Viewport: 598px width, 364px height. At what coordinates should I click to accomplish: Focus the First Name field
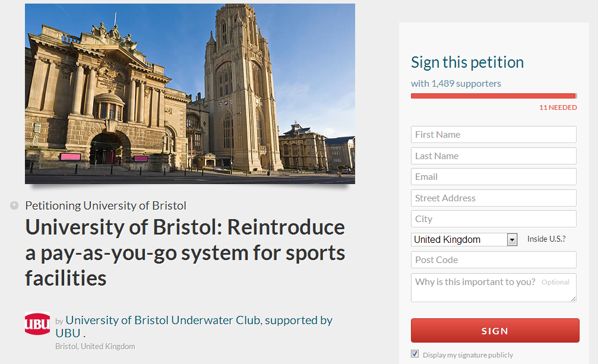493,134
